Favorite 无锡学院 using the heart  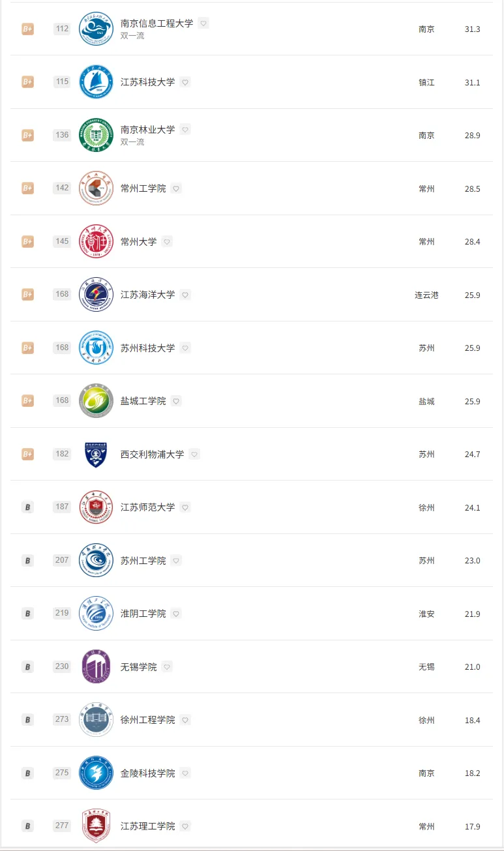[167, 667]
